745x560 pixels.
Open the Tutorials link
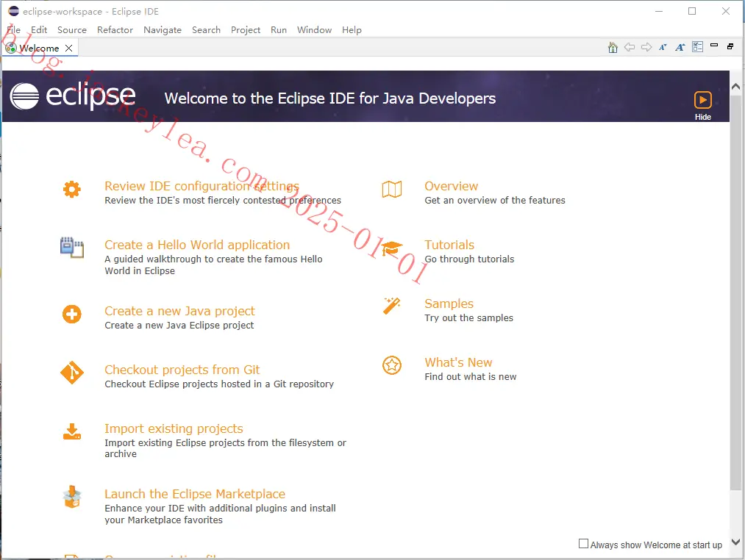click(449, 245)
